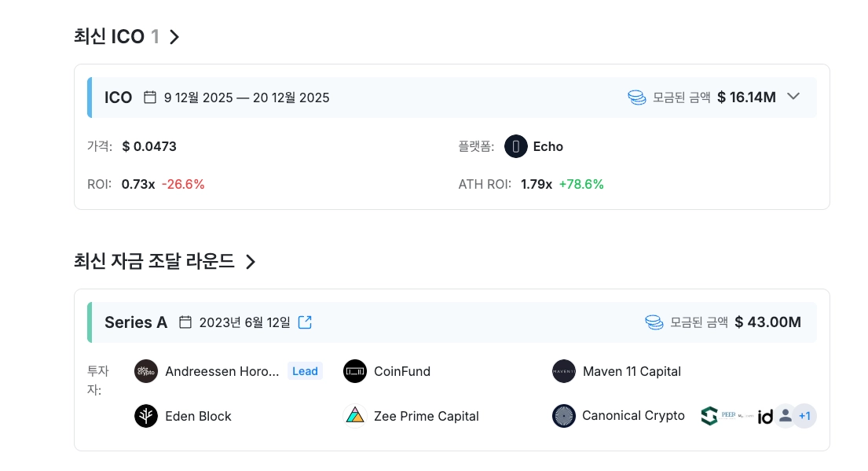
Task: Click the Canonical Crypto round logo
Action: pos(563,416)
